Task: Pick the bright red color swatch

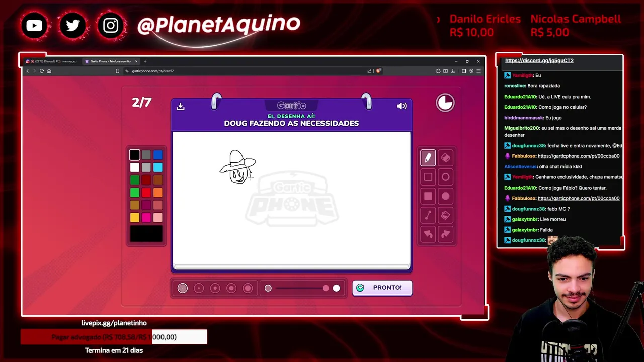Action: (x=146, y=193)
